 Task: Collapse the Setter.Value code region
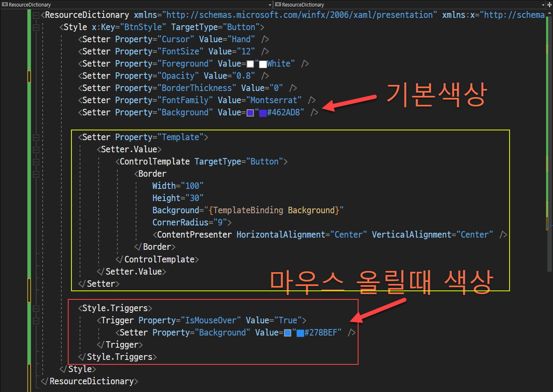(36, 149)
